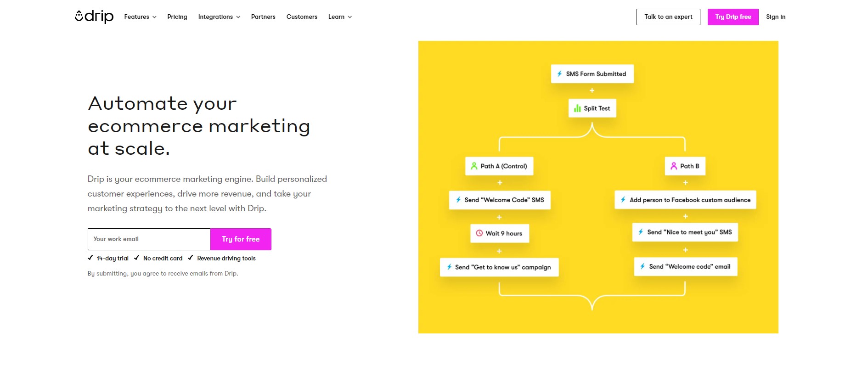Expand the Features dropdown menu

click(141, 17)
